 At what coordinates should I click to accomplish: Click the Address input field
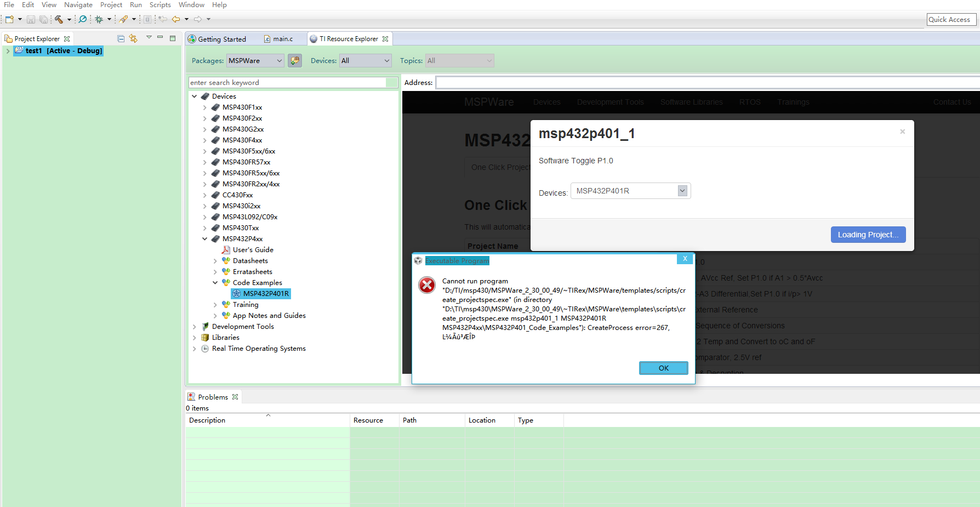708,83
